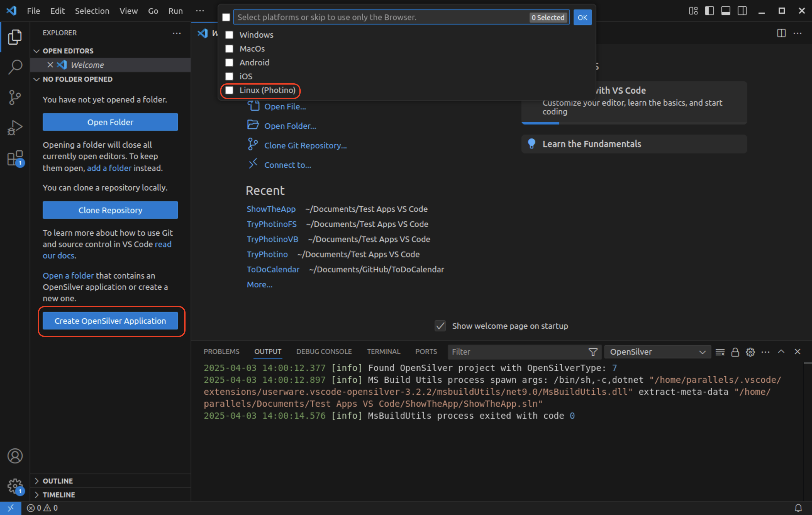Open editor More Actions ellipsis
This screenshot has width=812, height=515.
(798, 33)
